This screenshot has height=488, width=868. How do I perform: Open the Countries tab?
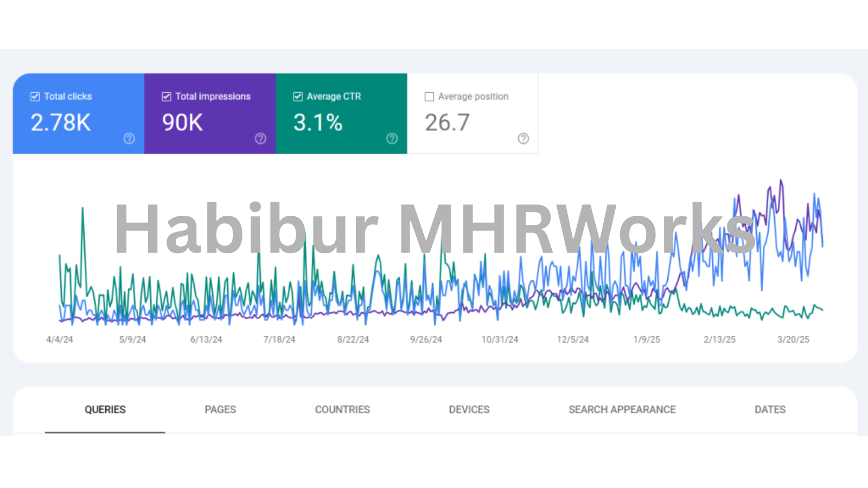[342, 409]
